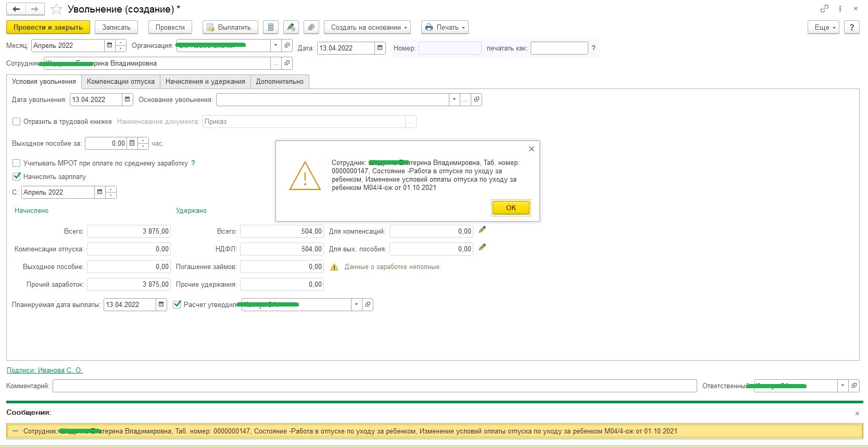Copy link to document icon
Viewport: 868px width, 447px height.
824,9
